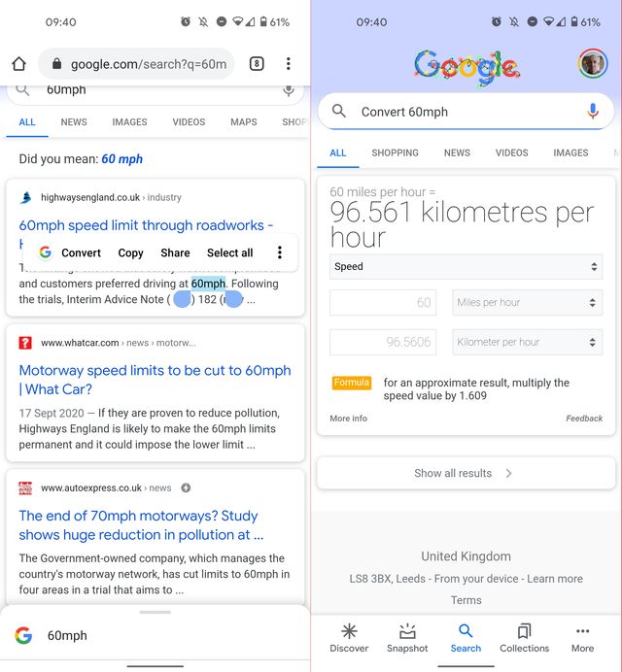The height and width of the screenshot is (672, 622).
Task: Open the What Car motorway speed limits link
Action: (155, 379)
